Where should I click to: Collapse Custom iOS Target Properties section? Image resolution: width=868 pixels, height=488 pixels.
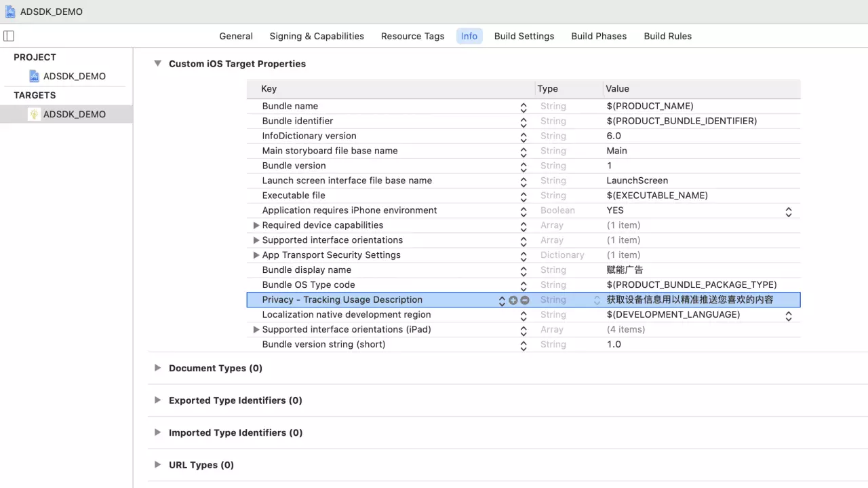tap(157, 64)
